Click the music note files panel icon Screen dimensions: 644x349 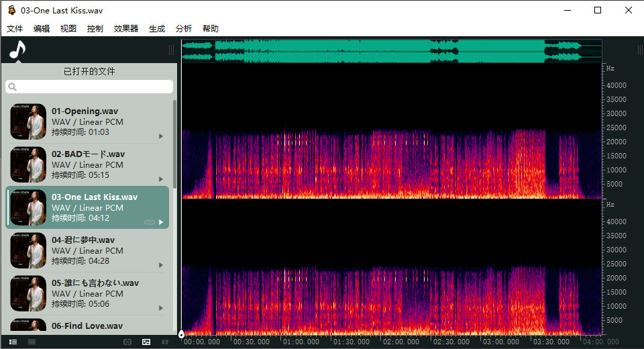click(x=17, y=49)
